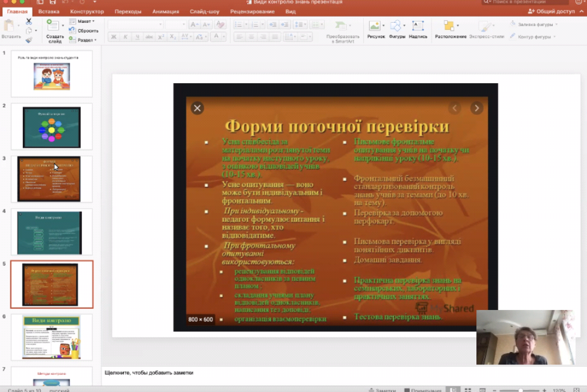Click the zoom out minus icon
The height and width of the screenshot is (392, 587).
pyautogui.click(x=495, y=390)
